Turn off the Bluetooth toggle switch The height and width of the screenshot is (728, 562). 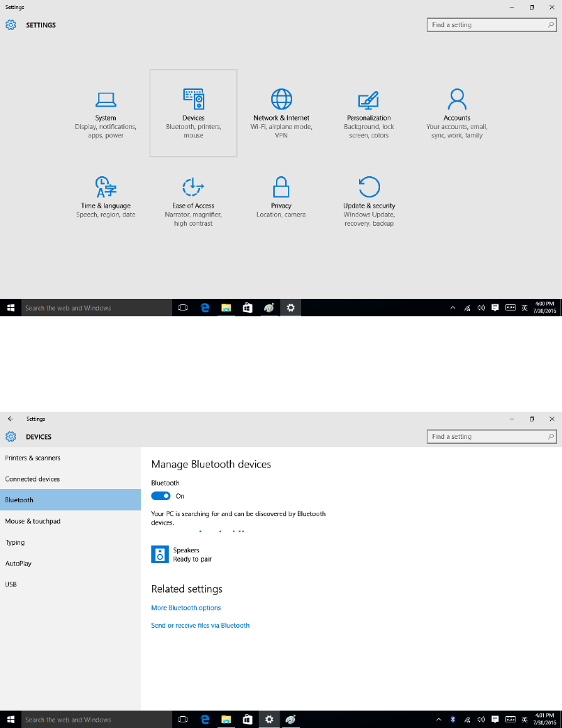tap(161, 496)
